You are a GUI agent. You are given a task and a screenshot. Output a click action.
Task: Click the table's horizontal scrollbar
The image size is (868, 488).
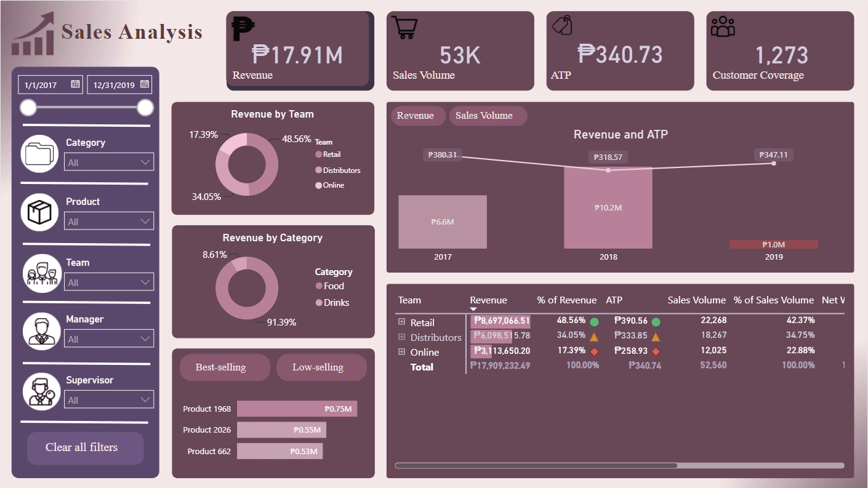click(536, 466)
